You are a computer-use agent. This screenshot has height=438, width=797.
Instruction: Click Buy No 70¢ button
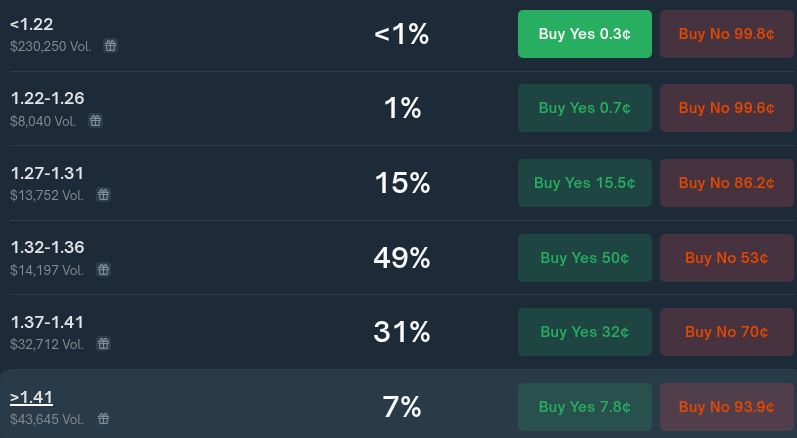(727, 332)
